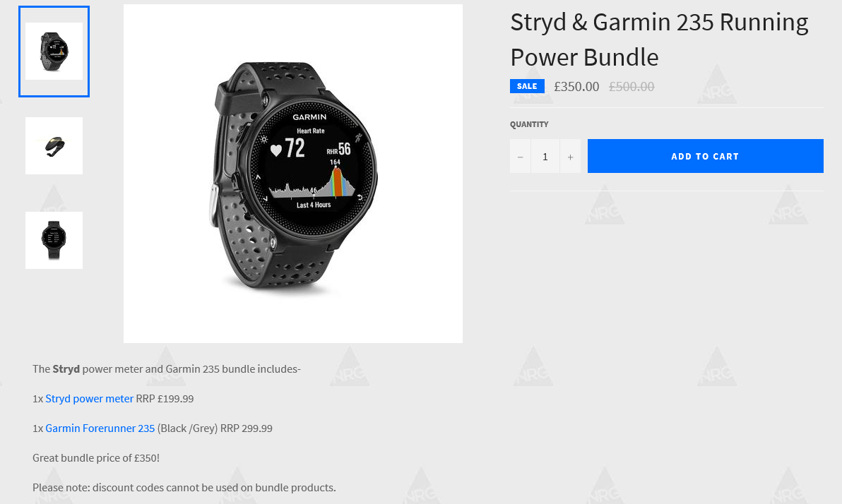Viewport: 842px width, 504px height.
Task: Click the QUANTITY label
Action: click(x=529, y=124)
